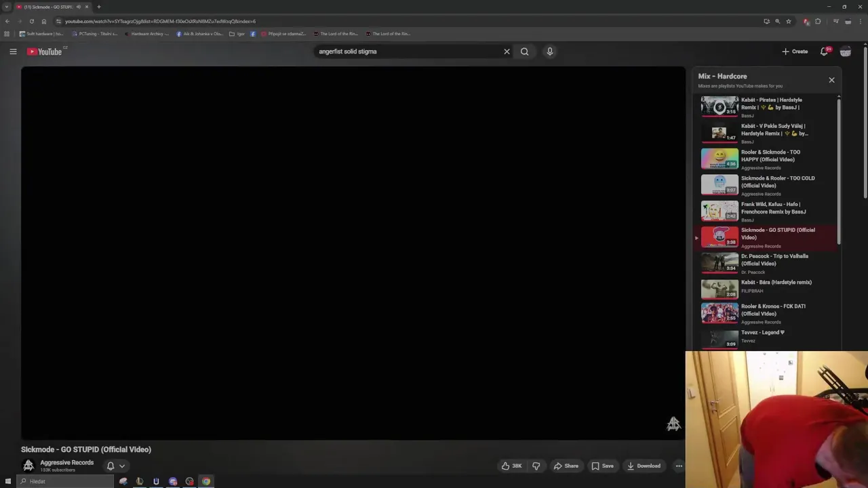This screenshot has height=488, width=868.
Task: Share the GO STUPID video
Action: [x=566, y=466]
